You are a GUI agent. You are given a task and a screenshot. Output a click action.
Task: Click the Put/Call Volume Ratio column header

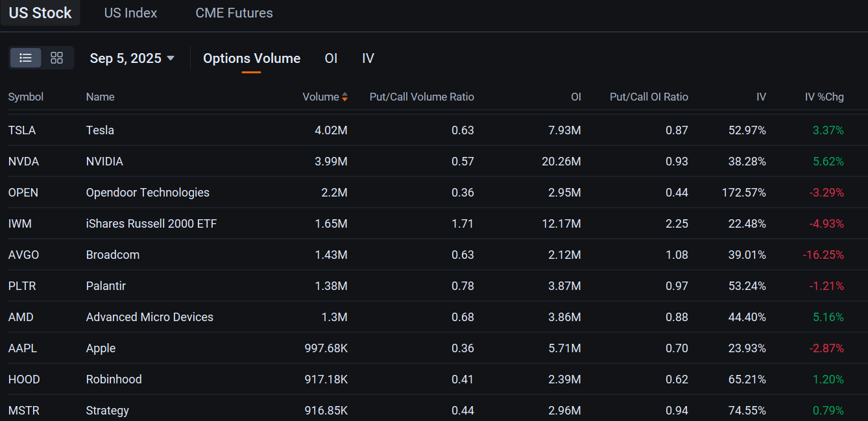coord(422,96)
